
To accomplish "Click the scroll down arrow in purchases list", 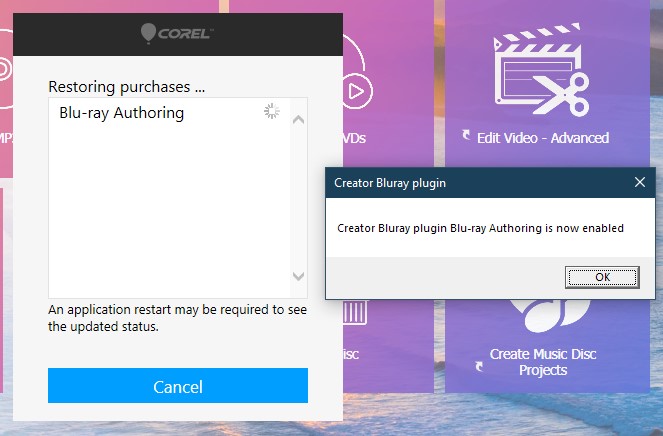I will pyautogui.click(x=299, y=277).
